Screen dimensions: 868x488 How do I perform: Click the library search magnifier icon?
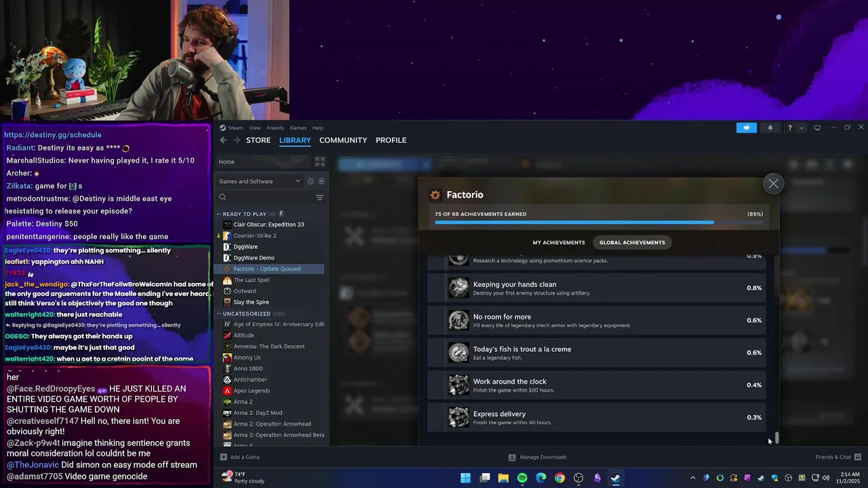(222, 197)
